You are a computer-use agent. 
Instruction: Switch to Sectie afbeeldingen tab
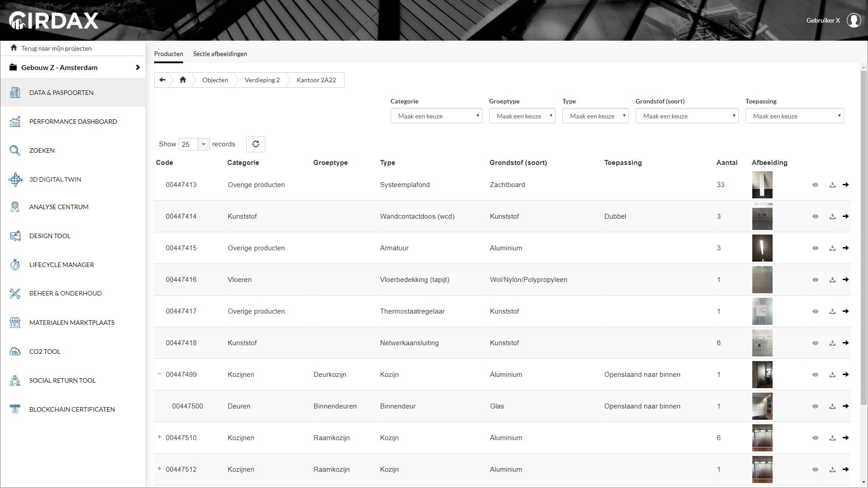click(x=220, y=54)
